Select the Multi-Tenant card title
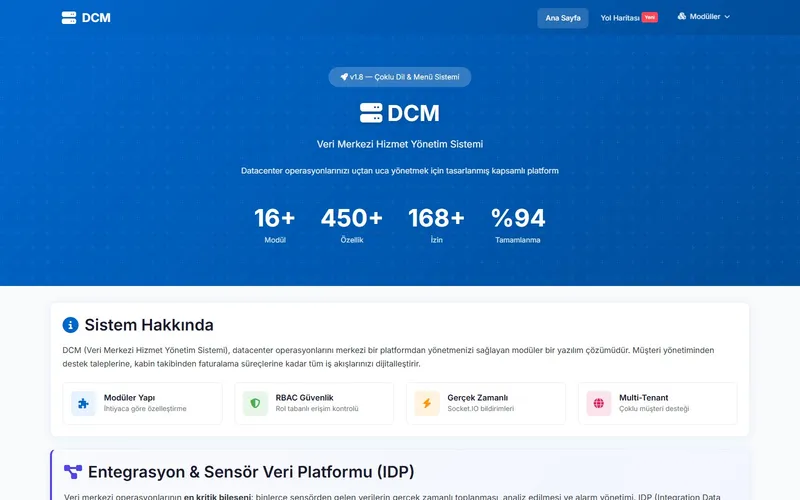 [x=643, y=397]
